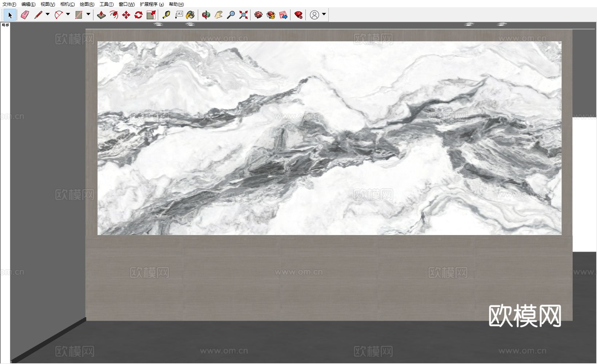Image resolution: width=597 pixels, height=364 pixels.
Task: Open the Rectangle shapes dropdown arrow
Action: point(88,15)
